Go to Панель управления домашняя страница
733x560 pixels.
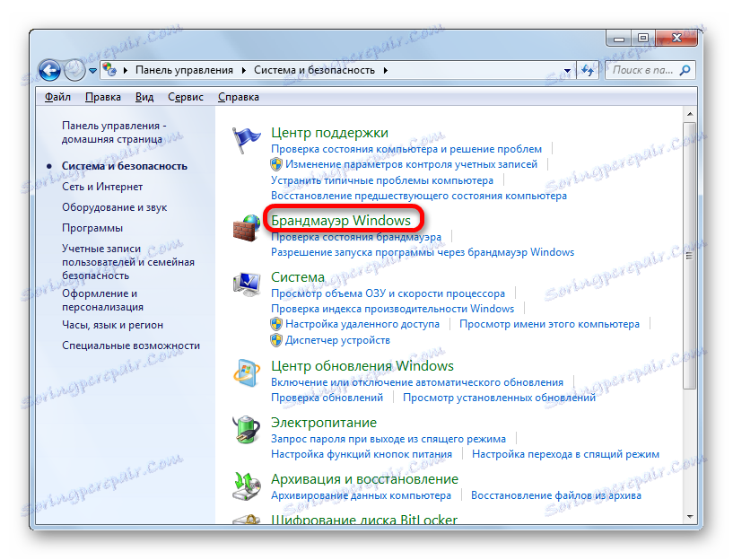[x=114, y=132]
